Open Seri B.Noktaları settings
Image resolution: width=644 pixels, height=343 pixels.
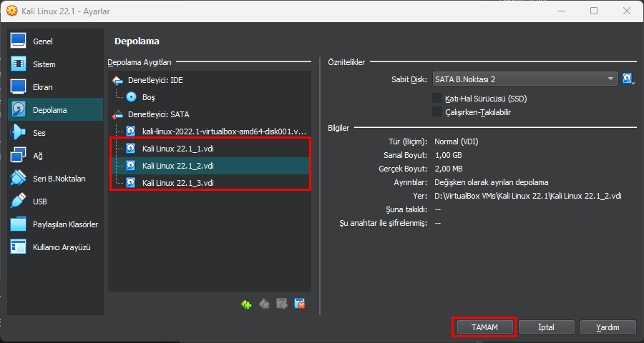59,179
